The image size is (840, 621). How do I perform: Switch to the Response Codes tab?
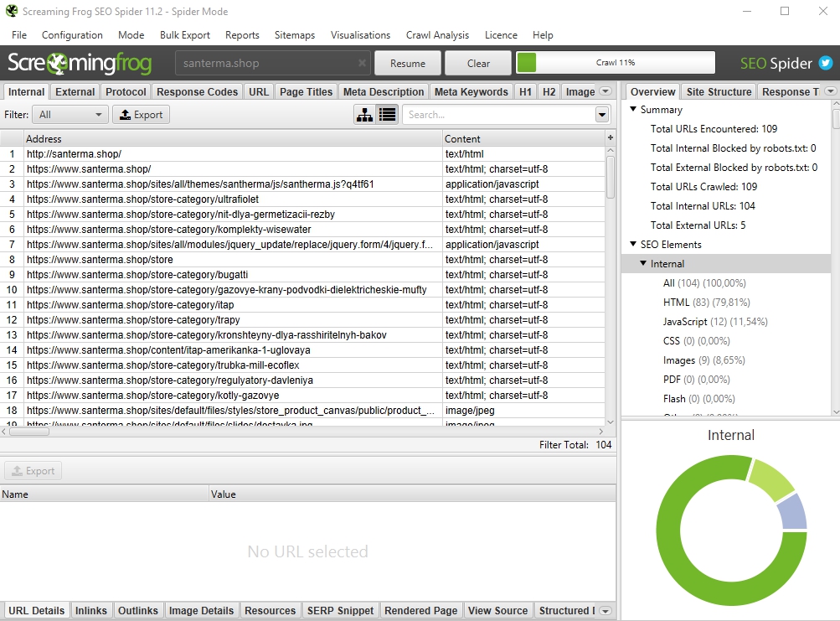197,91
